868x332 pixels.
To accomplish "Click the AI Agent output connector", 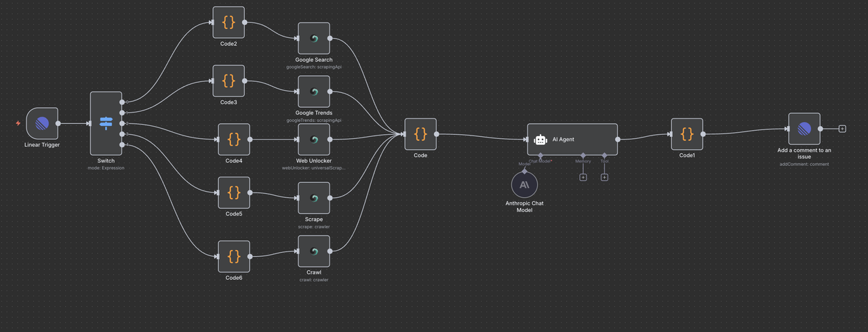I will pos(618,140).
